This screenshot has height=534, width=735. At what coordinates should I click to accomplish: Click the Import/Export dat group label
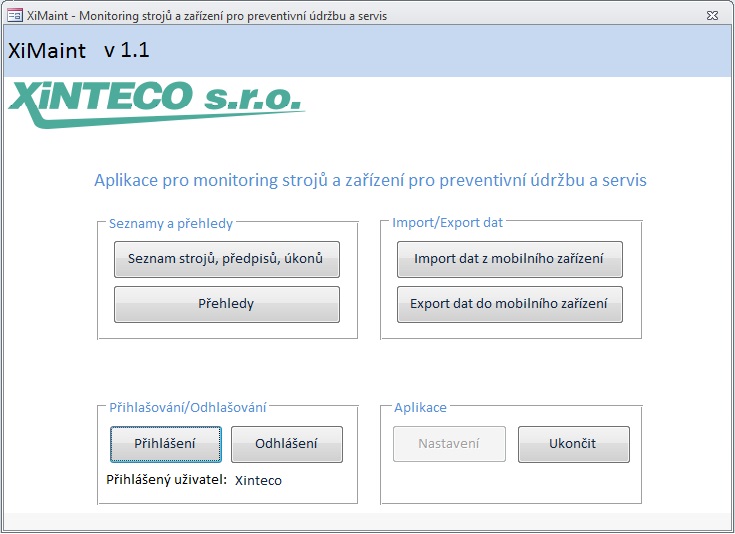[447, 222]
